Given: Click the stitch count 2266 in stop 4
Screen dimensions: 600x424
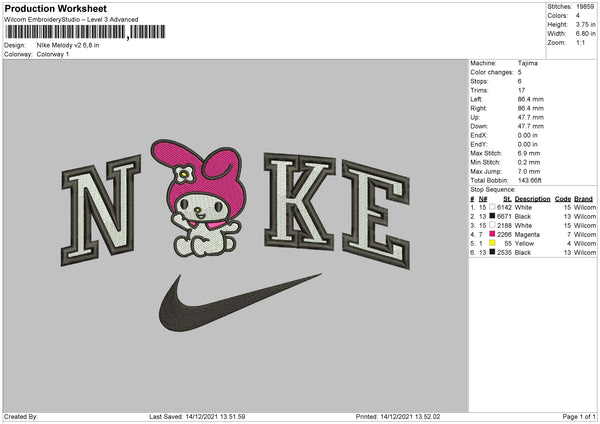Looking at the screenshot, I should tap(504, 235).
